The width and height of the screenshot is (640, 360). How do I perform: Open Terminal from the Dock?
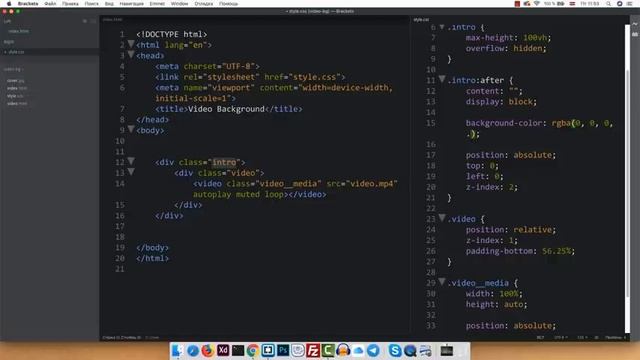coord(238,350)
